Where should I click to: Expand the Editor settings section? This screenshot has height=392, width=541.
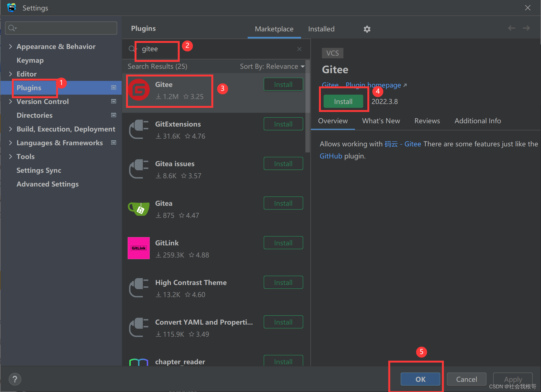click(x=10, y=74)
